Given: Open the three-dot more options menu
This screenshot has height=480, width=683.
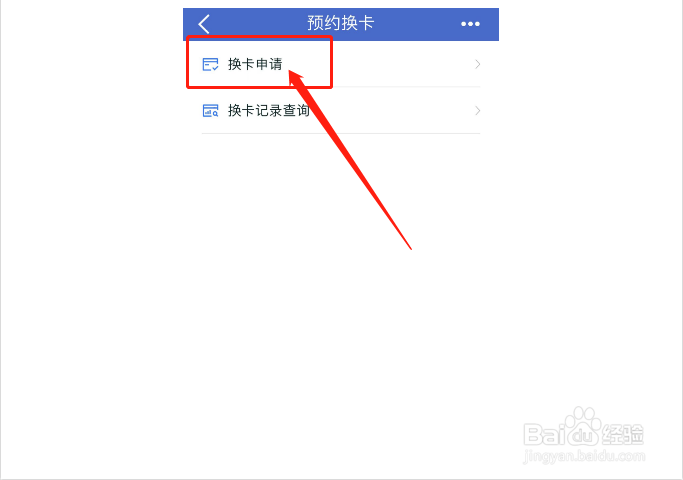Looking at the screenshot, I should [x=470, y=24].
